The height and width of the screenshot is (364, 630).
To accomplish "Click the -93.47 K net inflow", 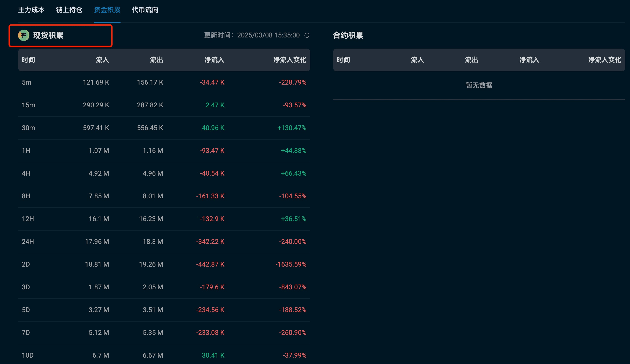I will [x=212, y=151].
